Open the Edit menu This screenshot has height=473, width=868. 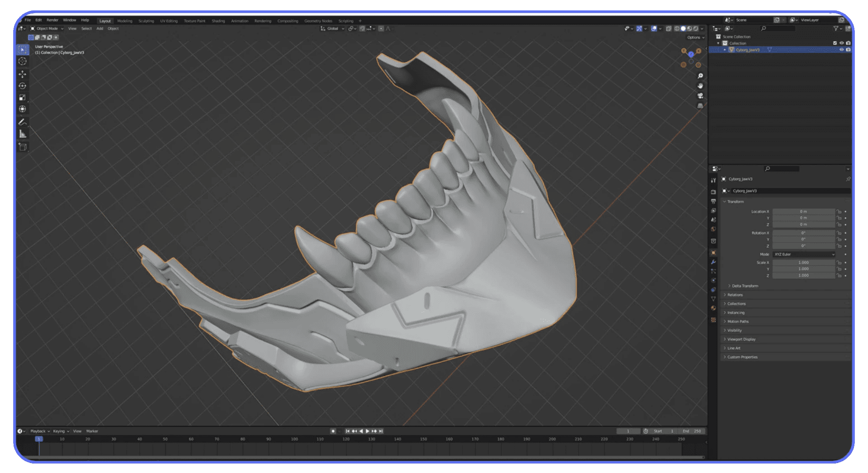click(x=38, y=20)
